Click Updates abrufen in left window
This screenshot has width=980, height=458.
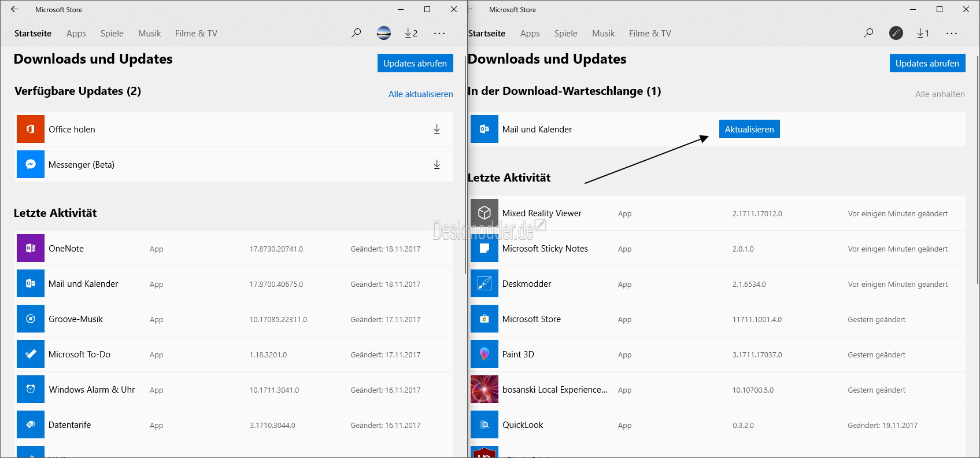tap(415, 63)
